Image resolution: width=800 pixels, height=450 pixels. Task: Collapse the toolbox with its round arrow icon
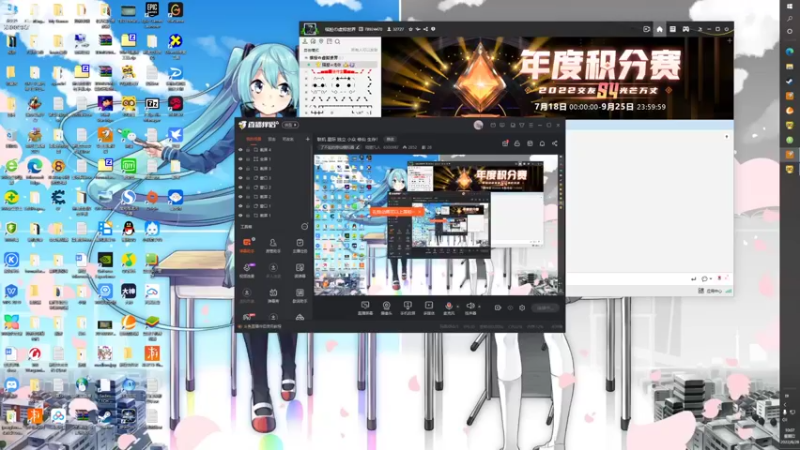point(305,227)
